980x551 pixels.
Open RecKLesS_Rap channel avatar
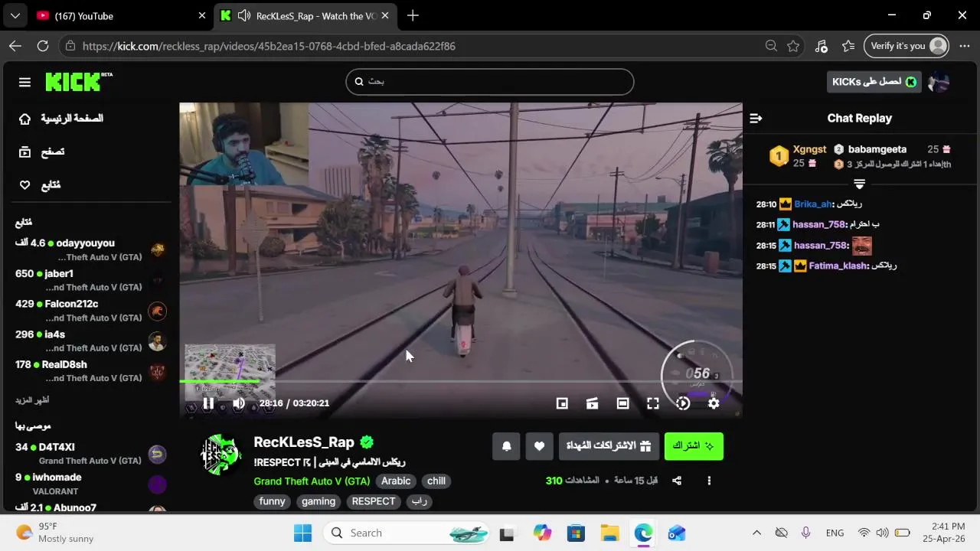tap(221, 455)
